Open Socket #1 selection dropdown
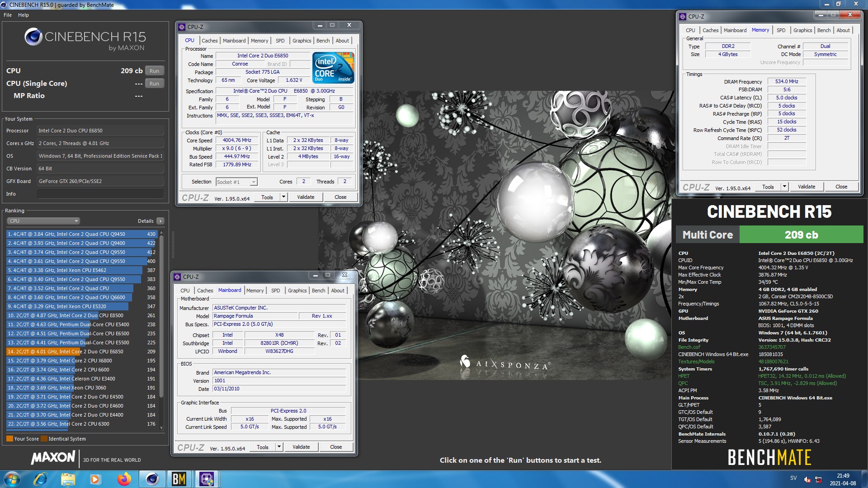Screen dimensions: 868x488 pos(236,182)
